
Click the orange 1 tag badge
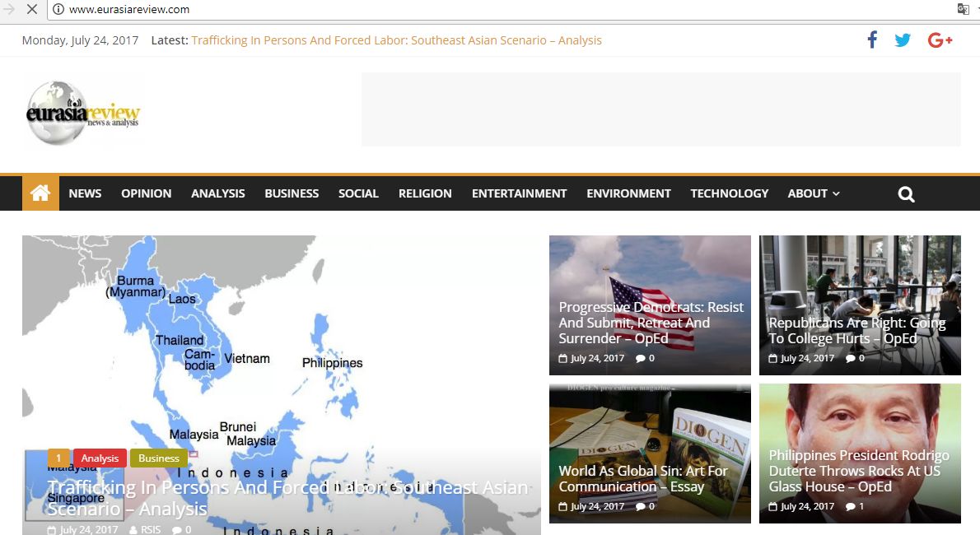point(58,458)
